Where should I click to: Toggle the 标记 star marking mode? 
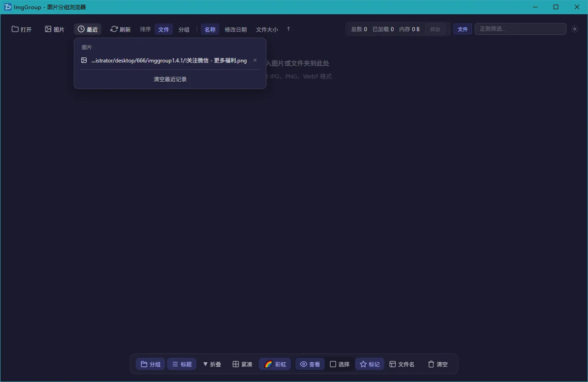[x=370, y=364]
